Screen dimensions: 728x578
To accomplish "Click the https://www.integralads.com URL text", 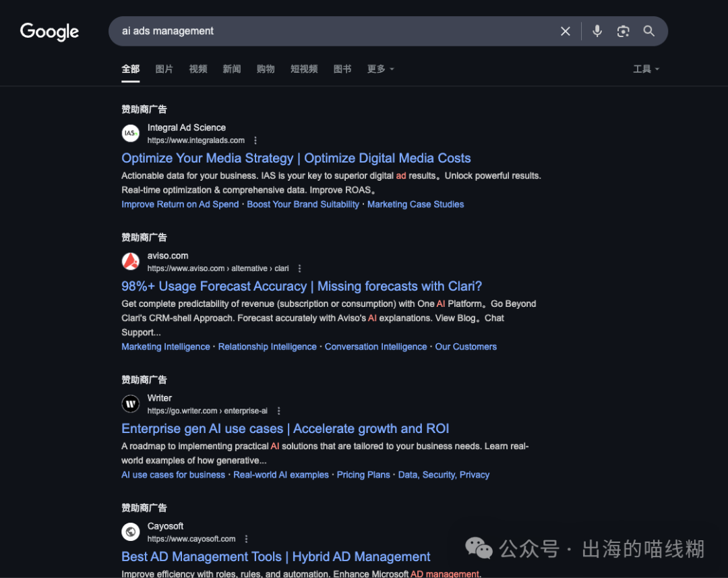I will (x=196, y=140).
